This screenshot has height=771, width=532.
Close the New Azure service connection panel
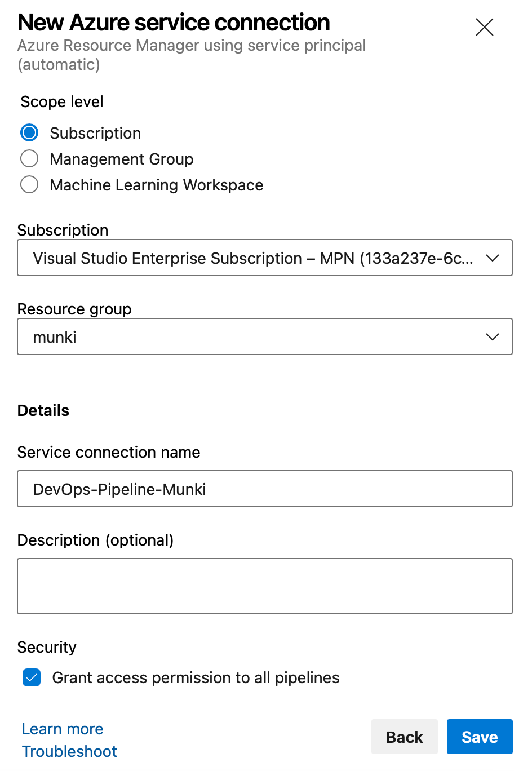pos(484,27)
